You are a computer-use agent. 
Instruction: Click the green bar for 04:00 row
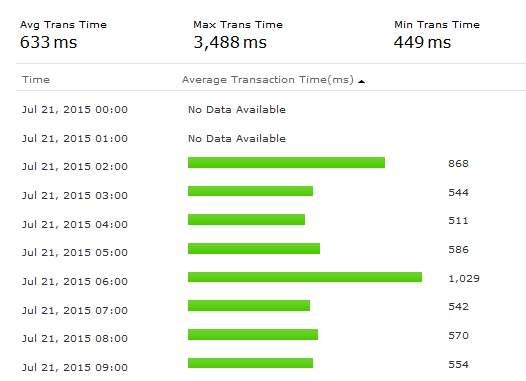tap(246, 220)
